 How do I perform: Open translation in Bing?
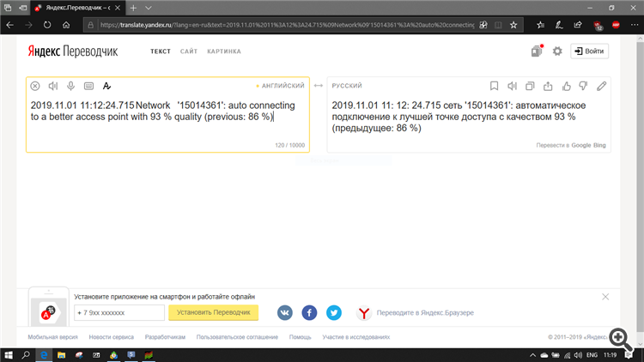tap(599, 145)
